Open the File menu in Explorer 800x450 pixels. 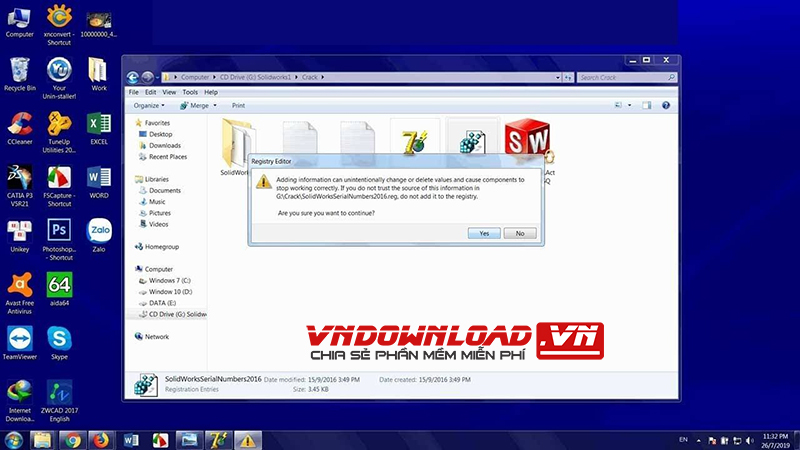[x=134, y=92]
